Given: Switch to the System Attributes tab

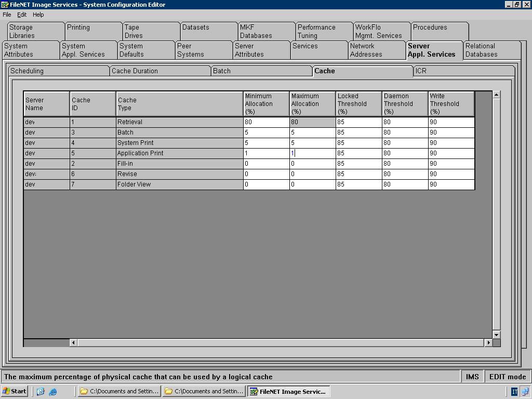Looking at the screenshot, I should coord(31,50).
